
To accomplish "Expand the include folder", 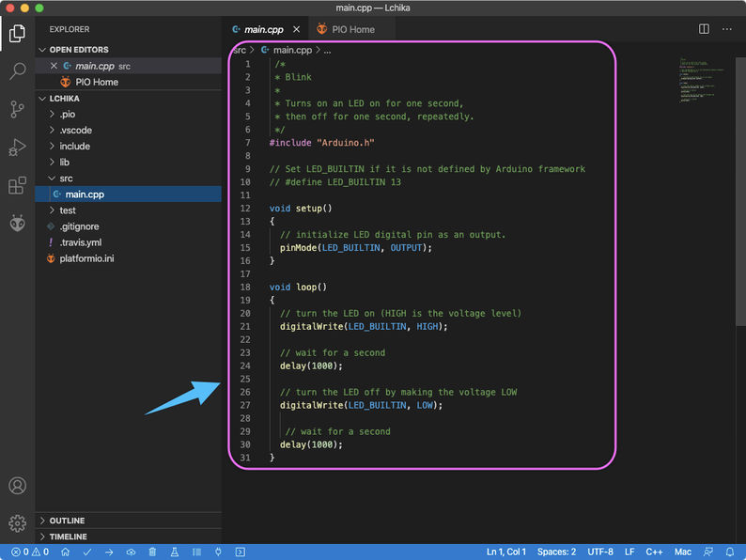I will point(74,147).
